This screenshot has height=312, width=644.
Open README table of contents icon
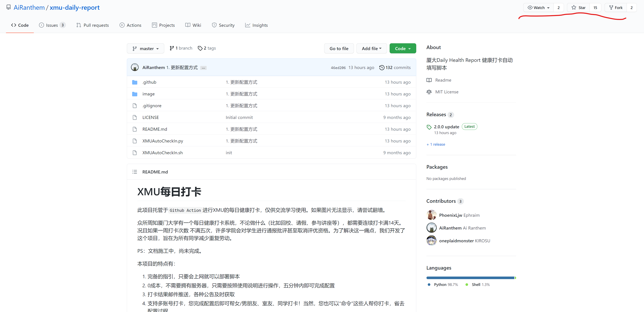(135, 172)
